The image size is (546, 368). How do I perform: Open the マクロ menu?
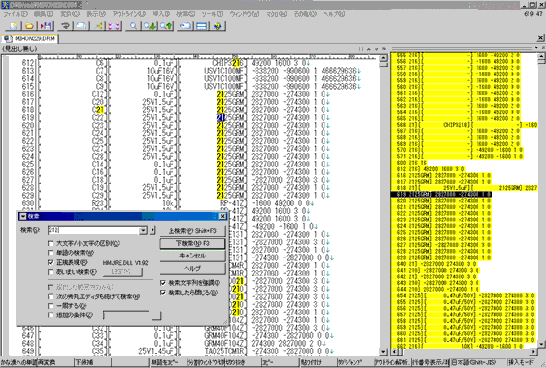point(276,14)
